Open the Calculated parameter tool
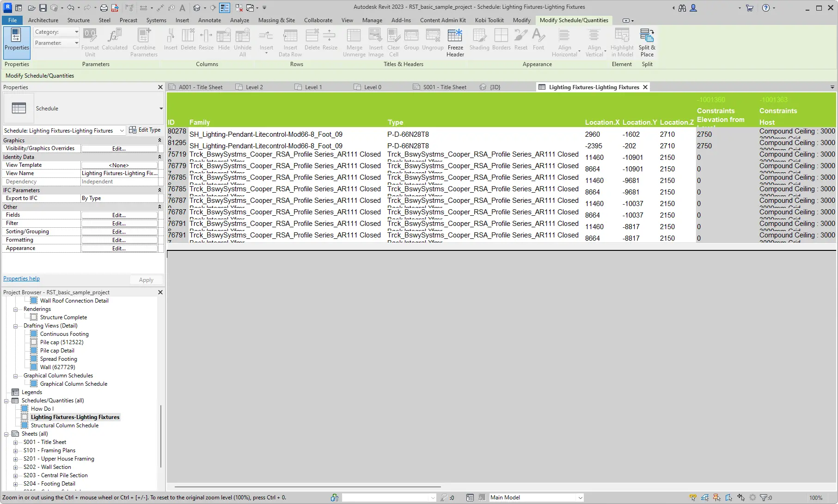The height and width of the screenshot is (504, 838). [x=114, y=39]
